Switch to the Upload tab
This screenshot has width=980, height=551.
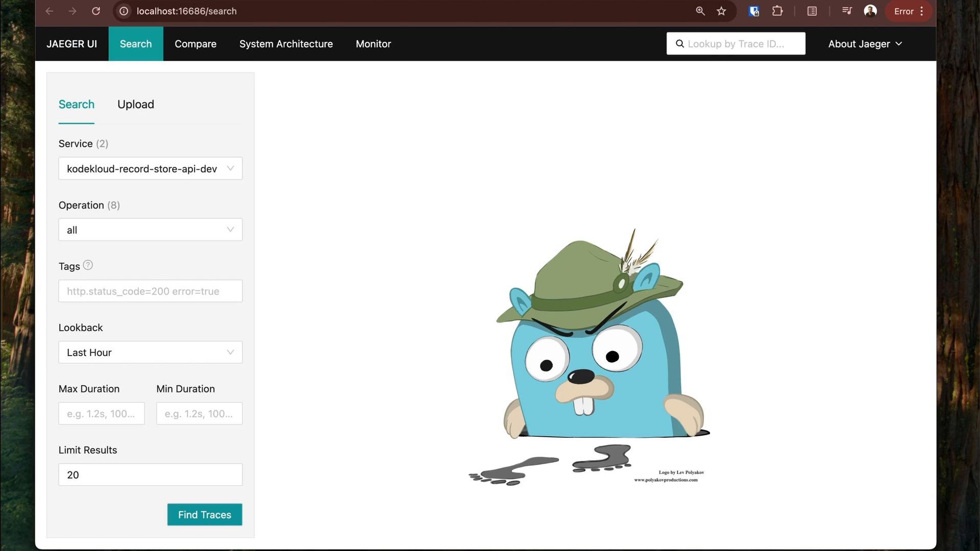tap(136, 105)
